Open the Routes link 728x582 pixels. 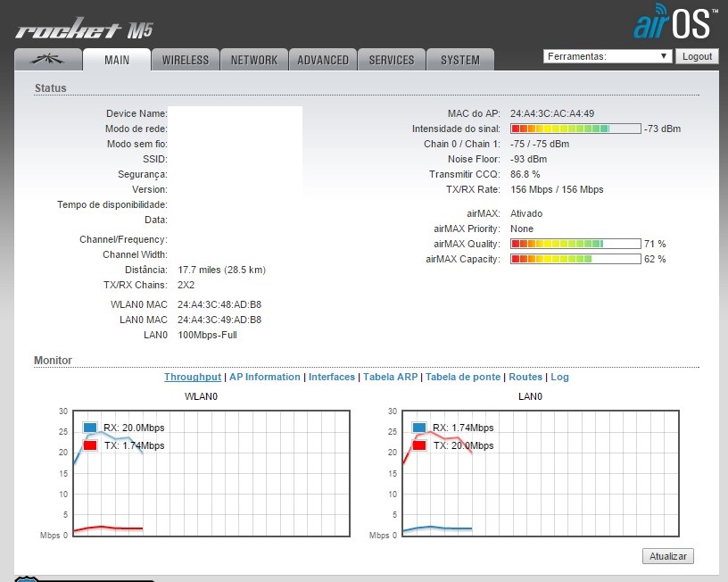(525, 377)
